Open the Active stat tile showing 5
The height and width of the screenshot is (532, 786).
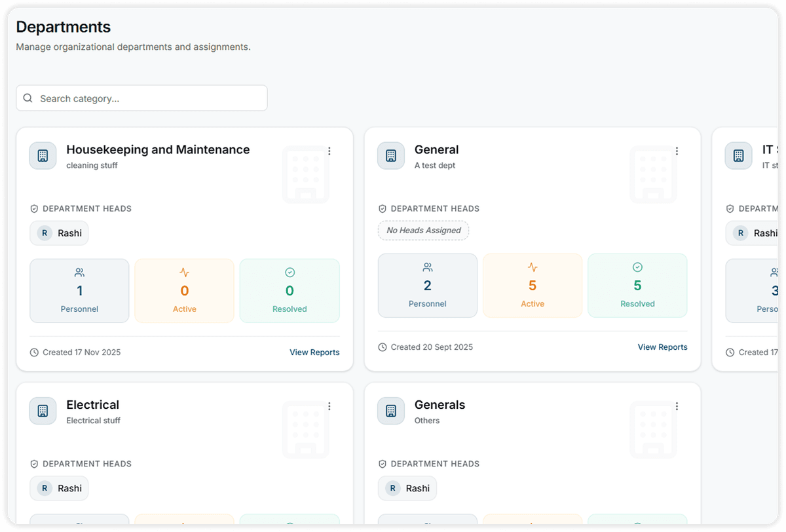(533, 286)
